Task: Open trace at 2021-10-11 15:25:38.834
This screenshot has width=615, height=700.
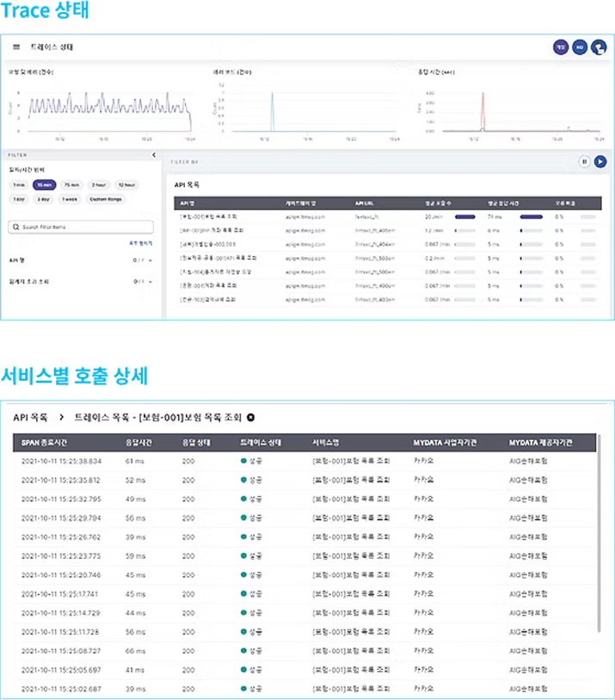Action: point(304,461)
